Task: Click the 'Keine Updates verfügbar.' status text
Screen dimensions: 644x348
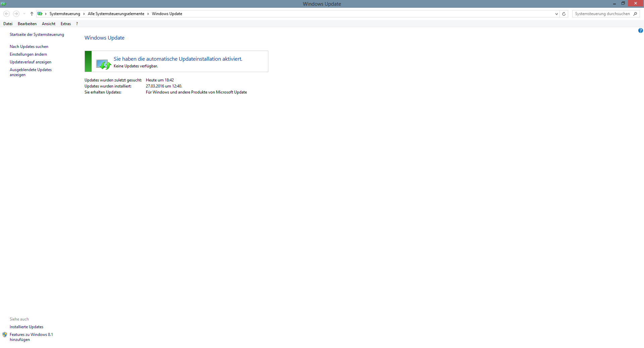Action: [136, 66]
